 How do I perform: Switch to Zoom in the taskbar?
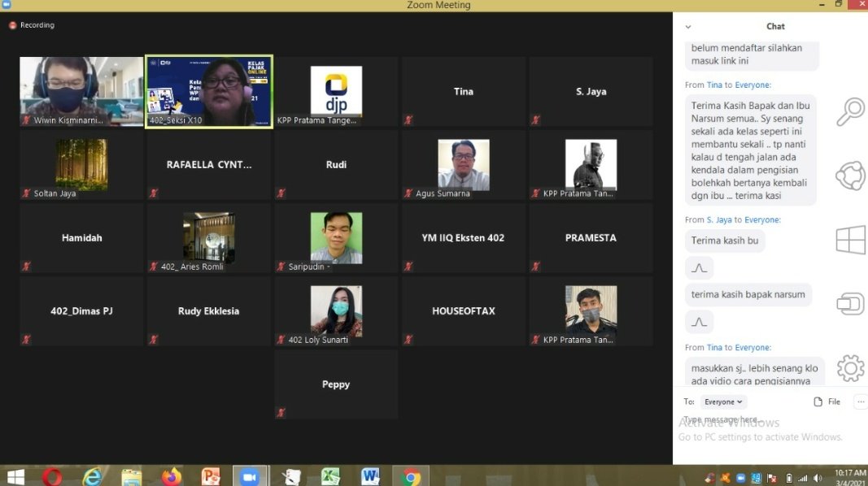pos(250,476)
